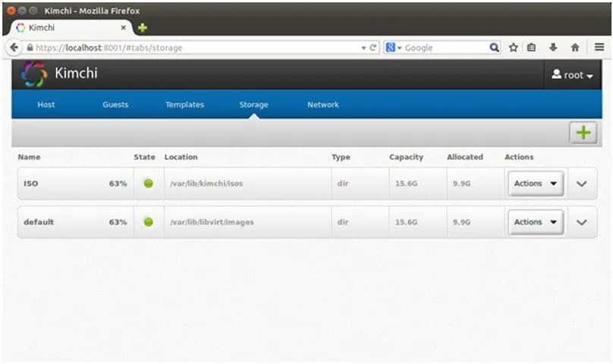Click green state indicator for ISO pool
Viewport: 613px width, 364px height.
(148, 184)
